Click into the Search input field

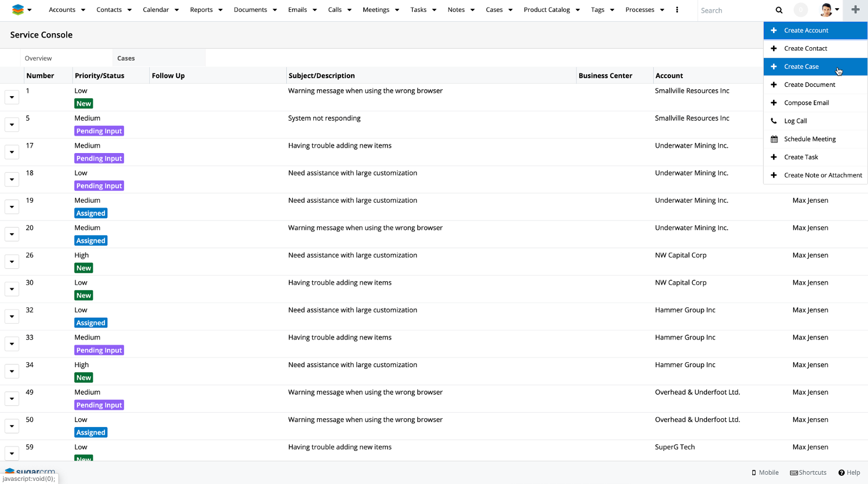[x=733, y=10]
